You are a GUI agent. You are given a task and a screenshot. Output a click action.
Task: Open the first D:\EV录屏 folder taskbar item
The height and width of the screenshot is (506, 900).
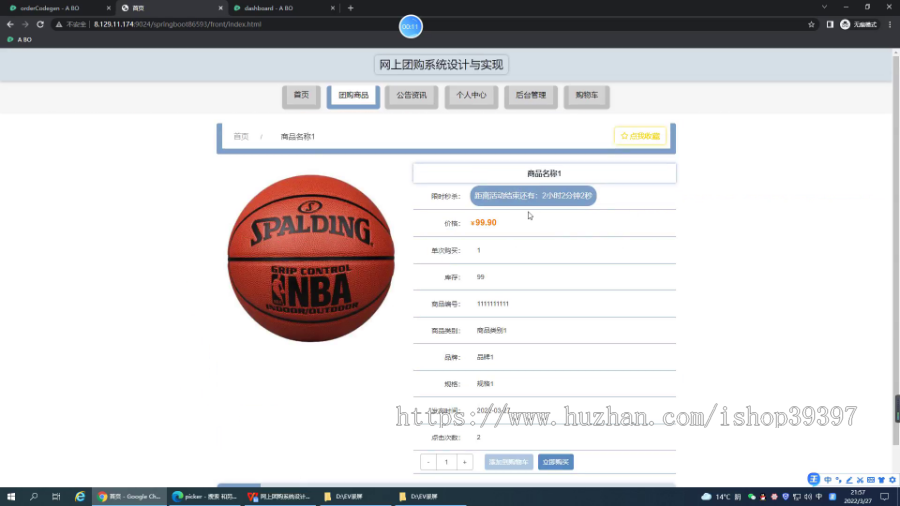click(x=354, y=496)
